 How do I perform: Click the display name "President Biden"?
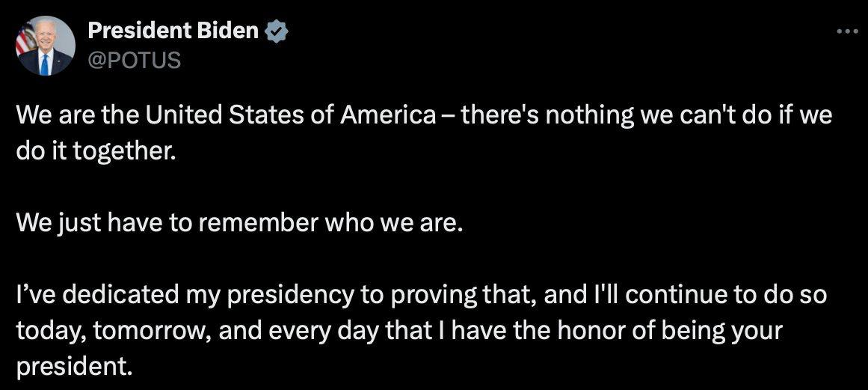173,32
